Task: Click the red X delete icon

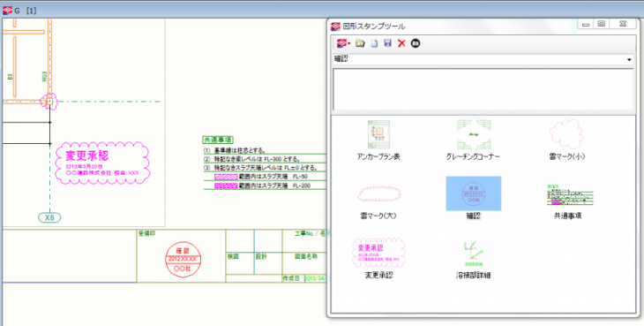Action: pyautogui.click(x=401, y=43)
